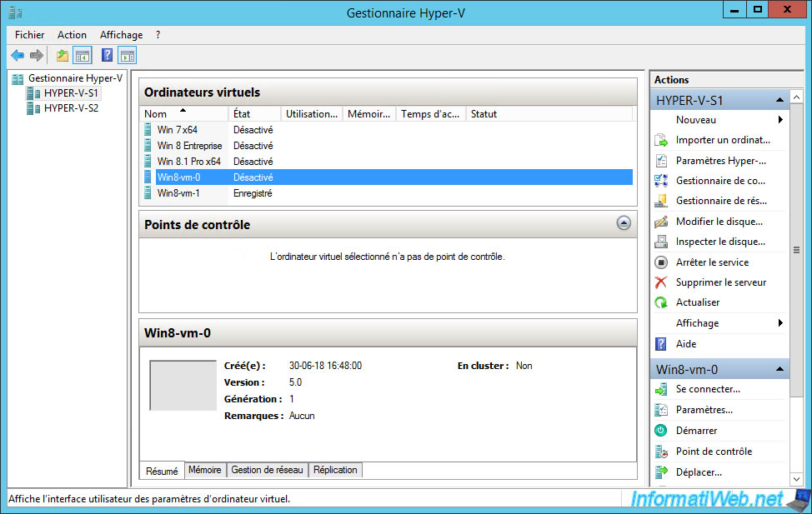Click the Importer un ordinateur icon
This screenshot has height=514, width=812.
(x=661, y=140)
